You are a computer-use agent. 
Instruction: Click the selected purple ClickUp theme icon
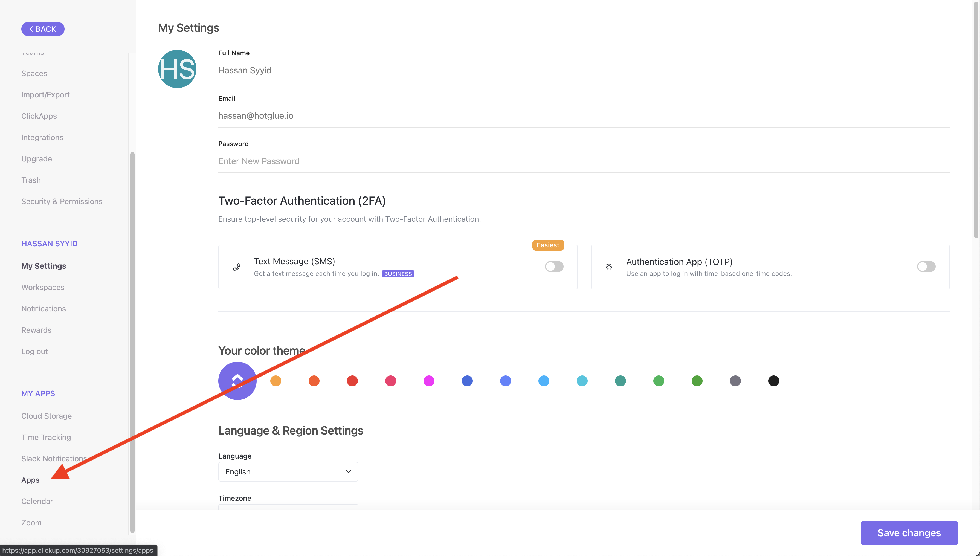tap(237, 381)
